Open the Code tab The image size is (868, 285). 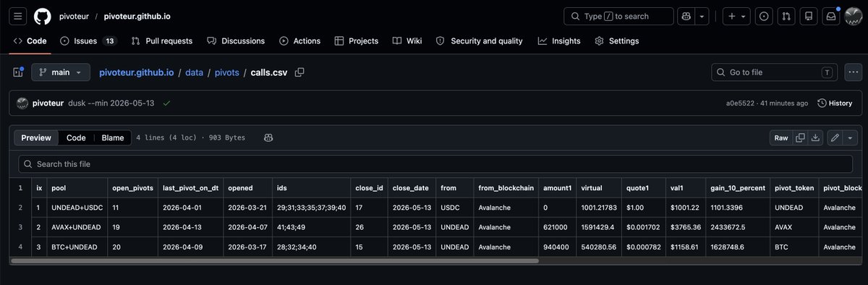tap(30, 41)
